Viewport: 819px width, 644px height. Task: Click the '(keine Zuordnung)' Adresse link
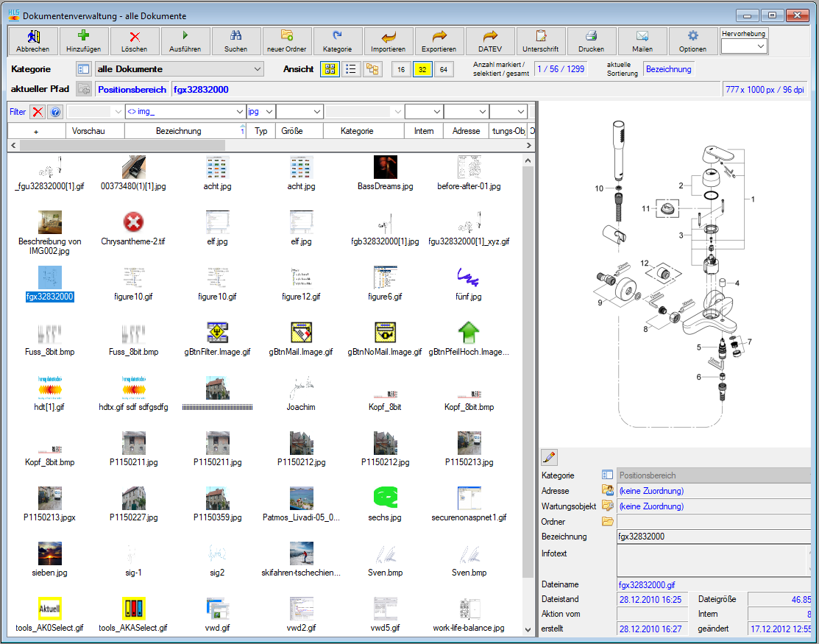[651, 491]
